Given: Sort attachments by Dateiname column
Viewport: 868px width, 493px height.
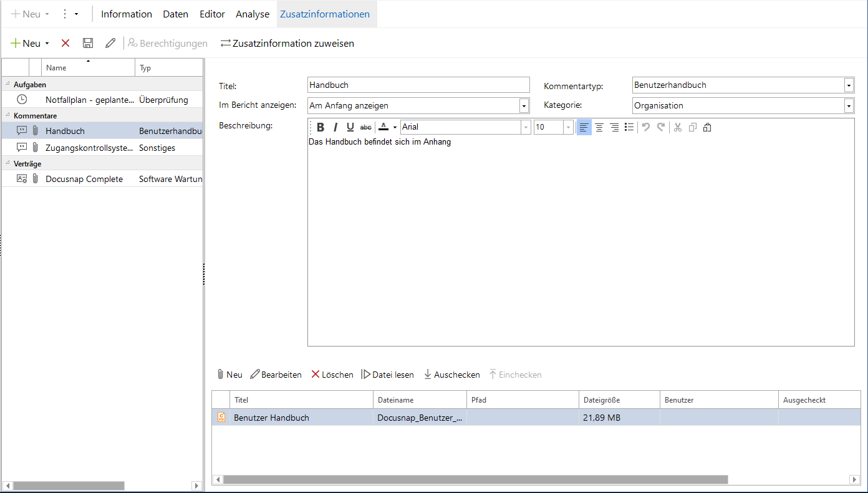Looking at the screenshot, I should [x=420, y=400].
